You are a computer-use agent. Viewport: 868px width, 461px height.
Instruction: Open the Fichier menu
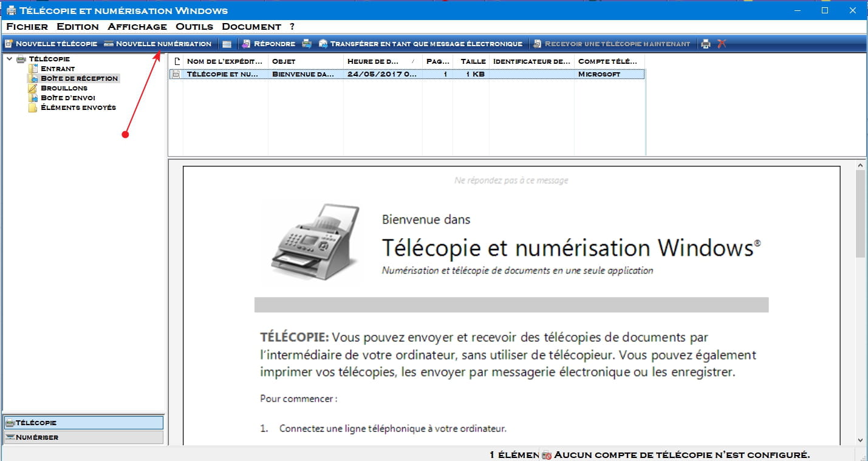point(27,27)
